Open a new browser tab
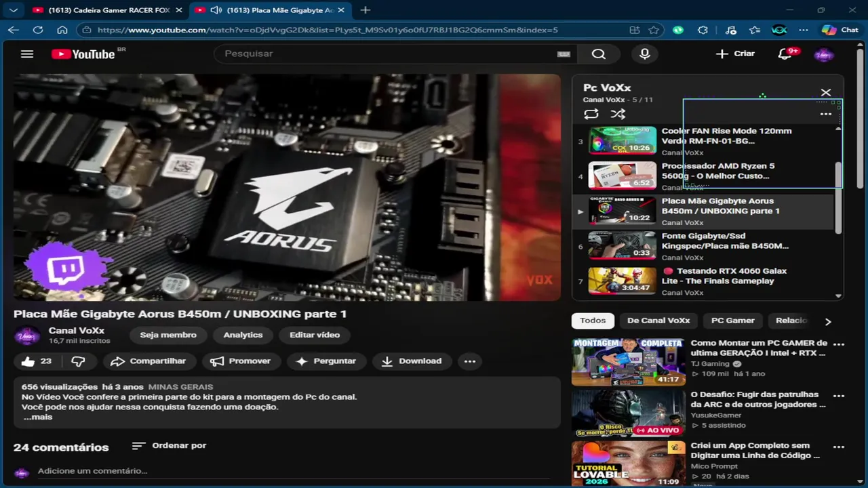 366,10
